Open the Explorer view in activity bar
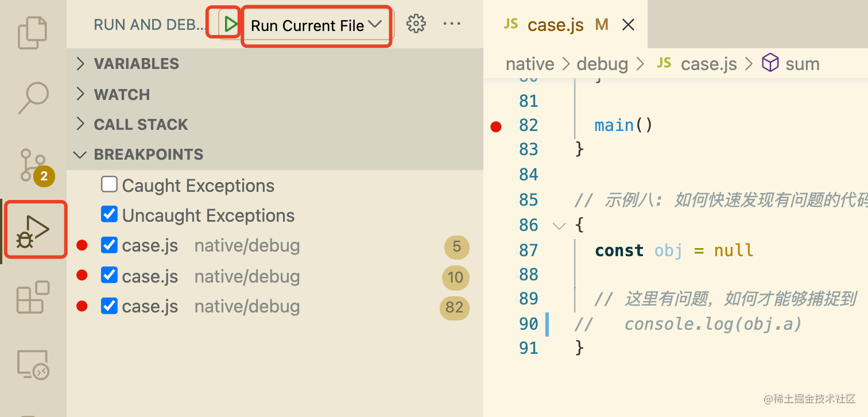The height and width of the screenshot is (417, 868). coord(33,33)
